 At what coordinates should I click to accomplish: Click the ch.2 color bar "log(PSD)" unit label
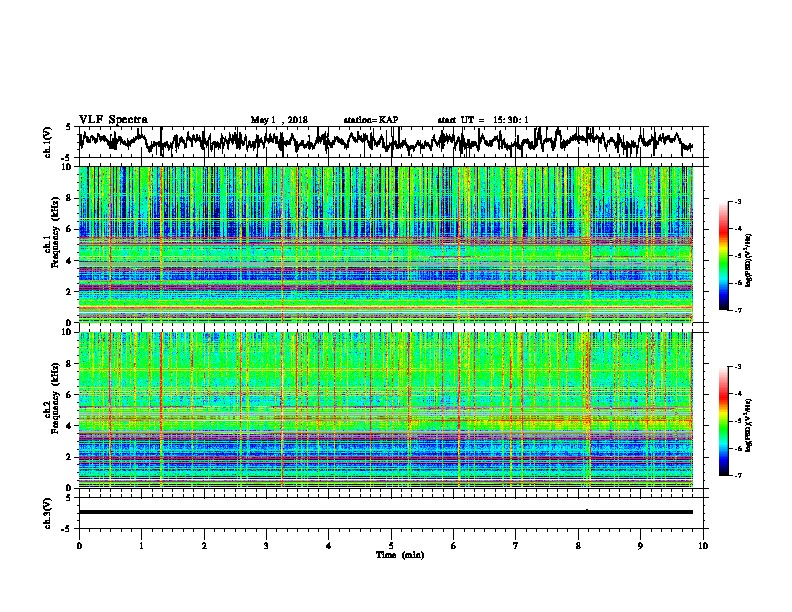coord(749,425)
